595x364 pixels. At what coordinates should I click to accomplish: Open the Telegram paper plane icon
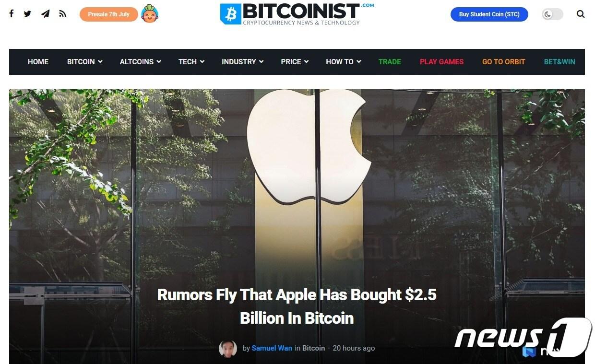pos(45,14)
